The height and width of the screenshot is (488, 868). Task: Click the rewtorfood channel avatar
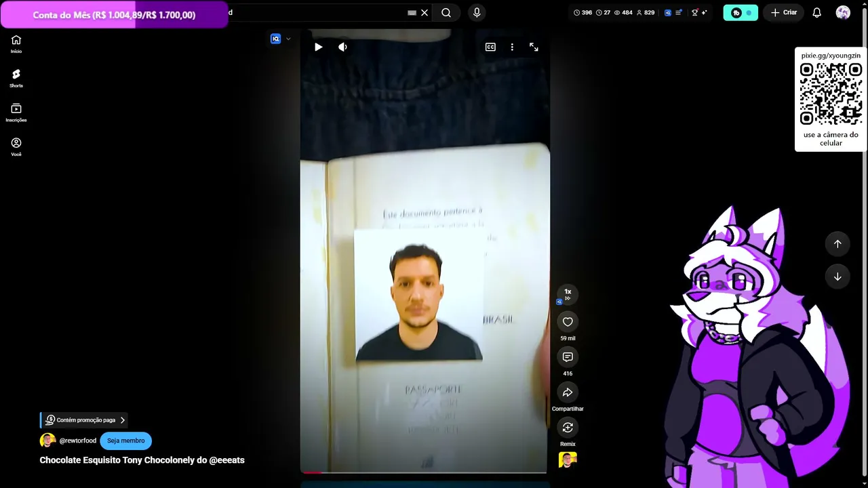(x=47, y=441)
